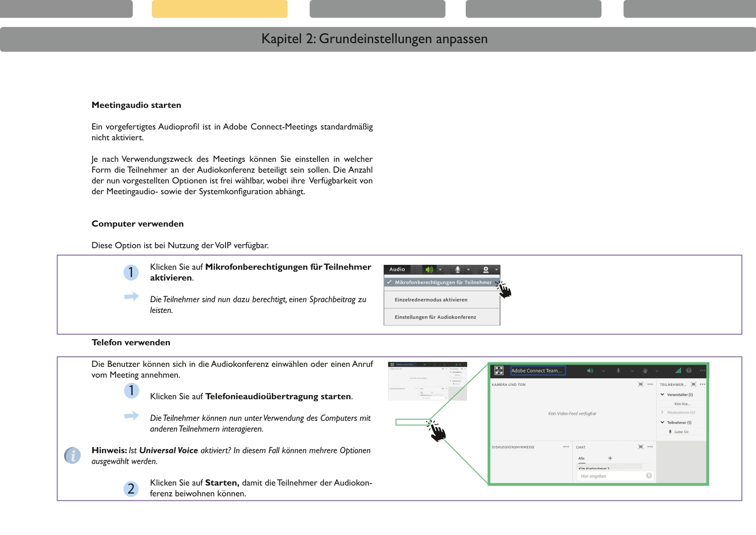756x535 pixels.
Task: Click the yellow highlighted chapter tab
Action: pos(219,9)
